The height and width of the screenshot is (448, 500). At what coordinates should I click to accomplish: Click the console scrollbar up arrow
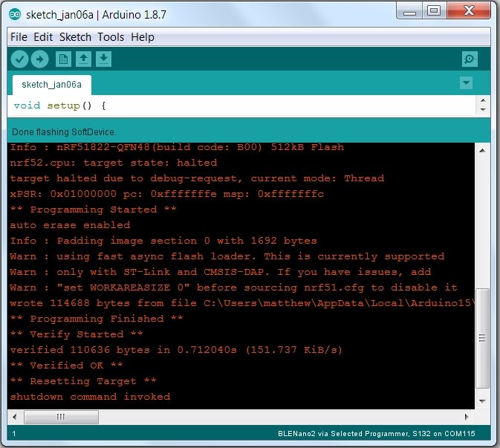pos(483,151)
